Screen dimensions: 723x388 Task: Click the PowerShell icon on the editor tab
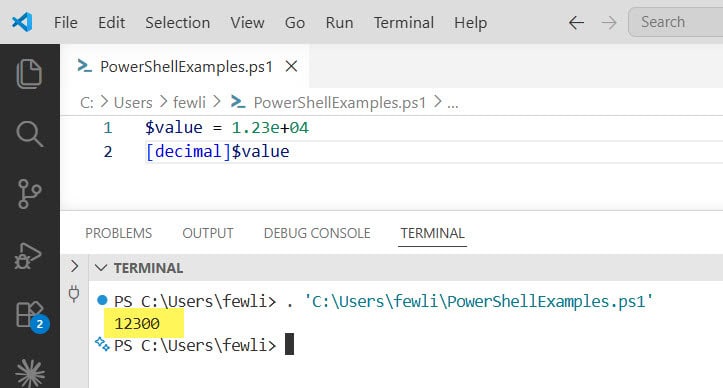[x=84, y=66]
